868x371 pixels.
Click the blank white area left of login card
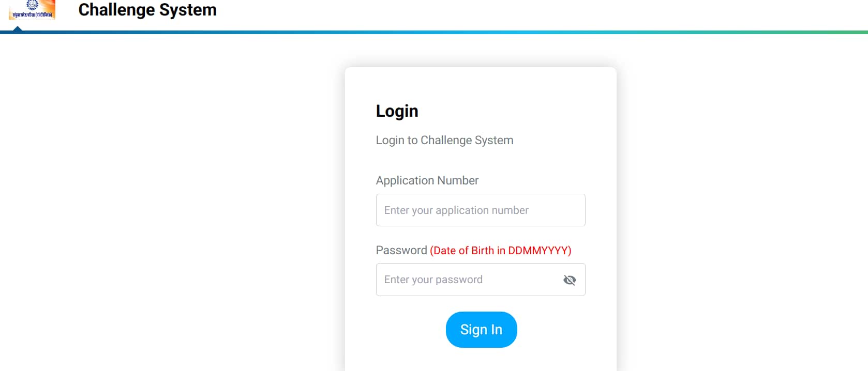pyautogui.click(x=171, y=207)
